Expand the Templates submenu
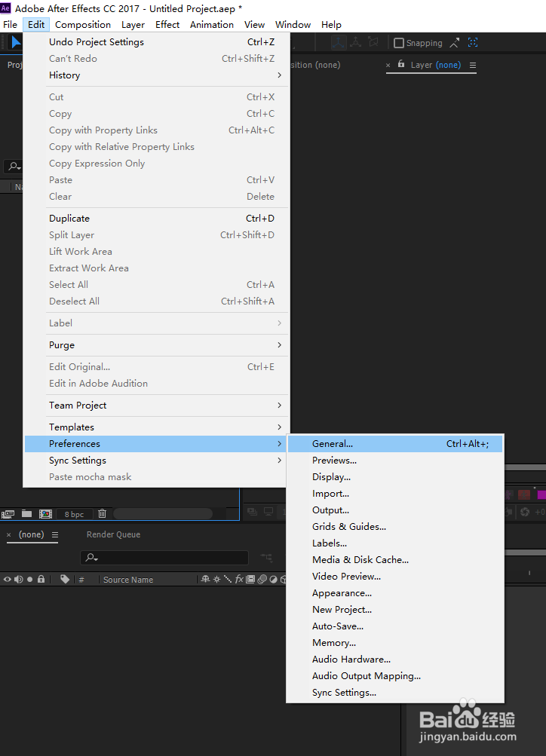The height and width of the screenshot is (756, 546). coord(157,427)
